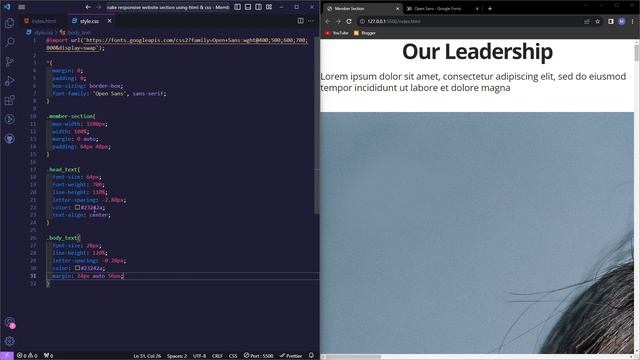This screenshot has height=360, width=640.
Task: Toggle panel layout icon in title bar
Action: pos(248,7)
